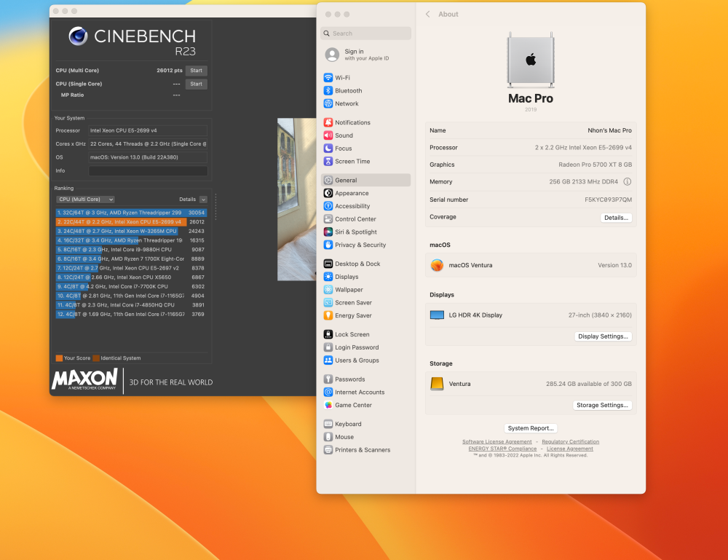Open the ENERGY STAR Compliance link
This screenshot has width=728, height=560.
tap(502, 449)
